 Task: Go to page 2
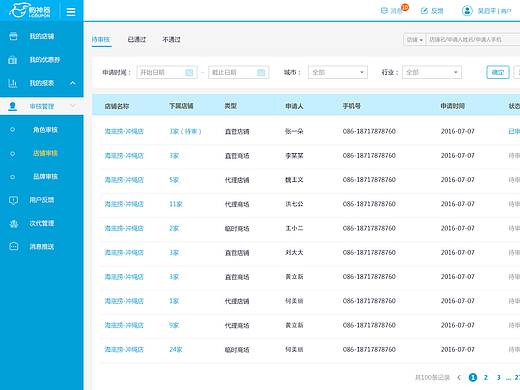click(486, 377)
